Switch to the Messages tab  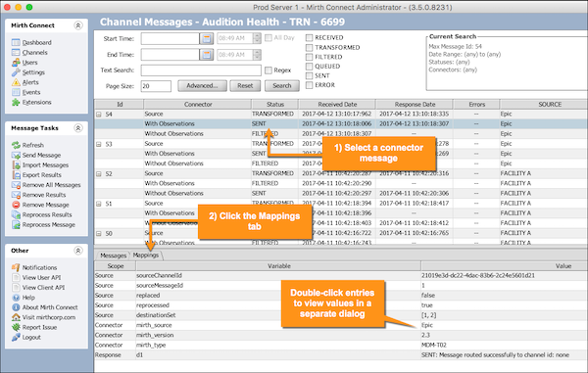click(x=113, y=256)
